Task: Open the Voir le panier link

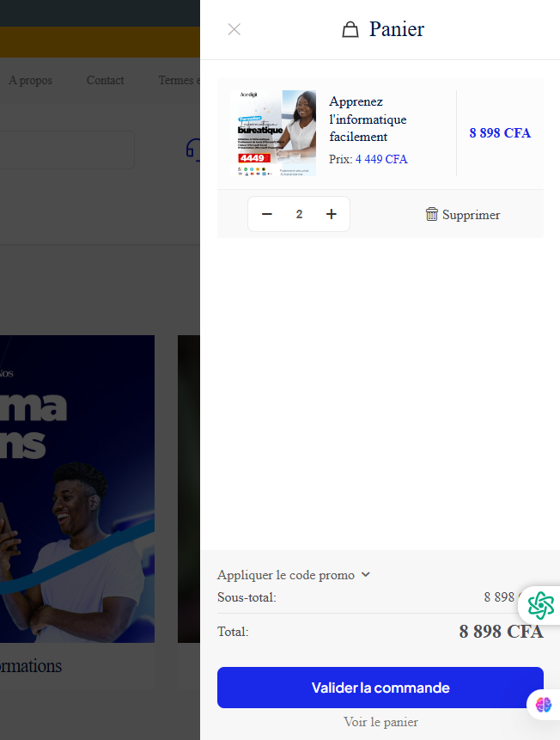Action: click(380, 722)
